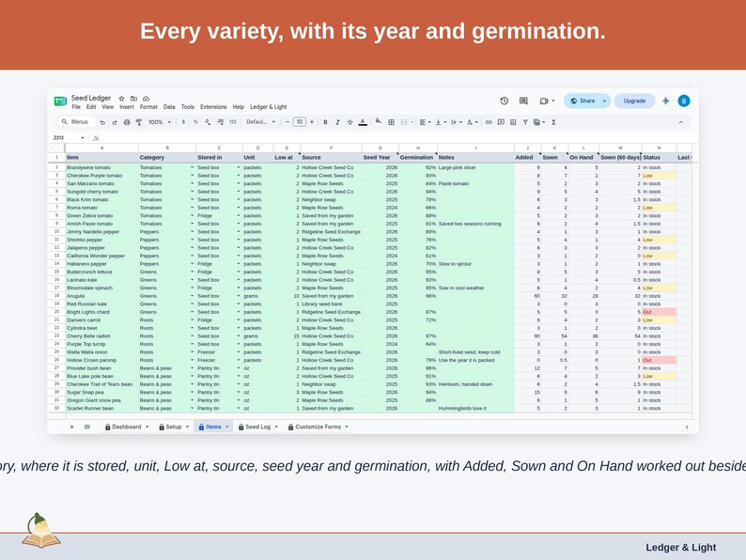Screen dimensions: 746x560
Task: Open the name box dropdown arrow
Action: point(83,138)
